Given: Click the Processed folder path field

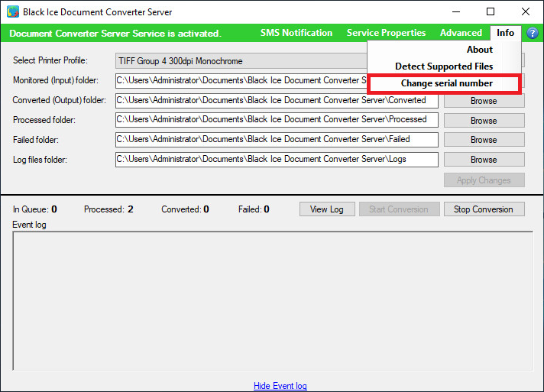Looking at the screenshot, I should point(277,120).
